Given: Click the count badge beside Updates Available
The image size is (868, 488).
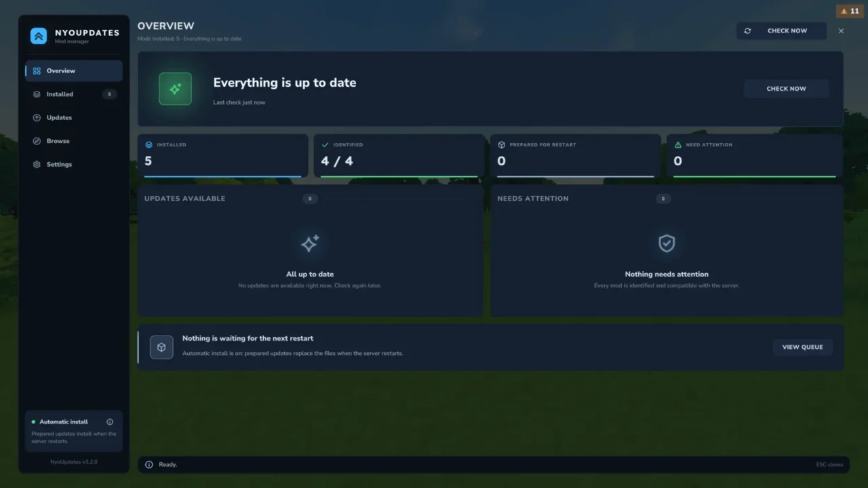Looking at the screenshot, I should point(310,199).
